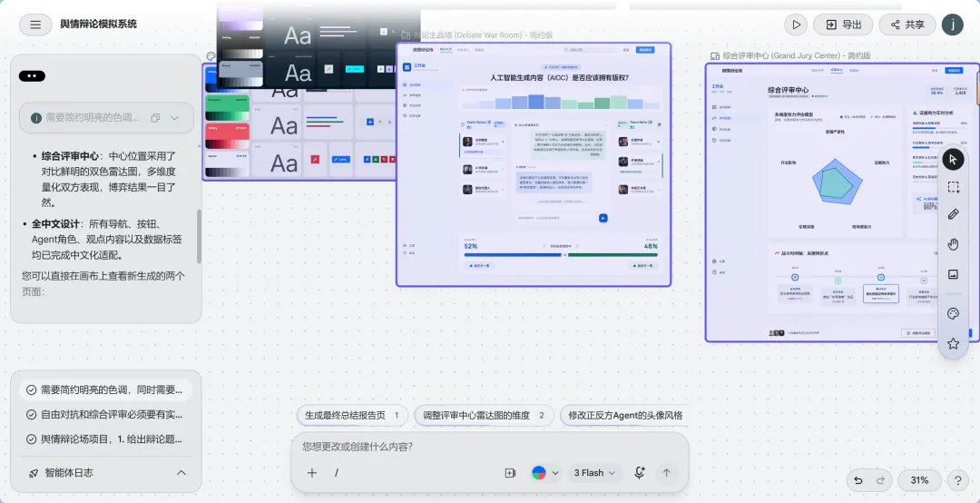Collapse the 智能体日志 panel chevron
The image size is (980, 503).
[x=181, y=473]
